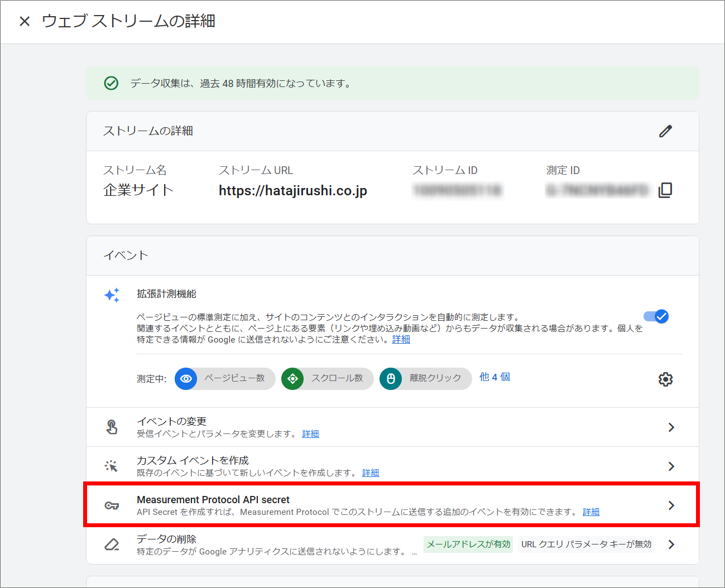Screen dimensions: 725x588
Task: Open enhanced measurement settings gear
Action: pos(665,379)
